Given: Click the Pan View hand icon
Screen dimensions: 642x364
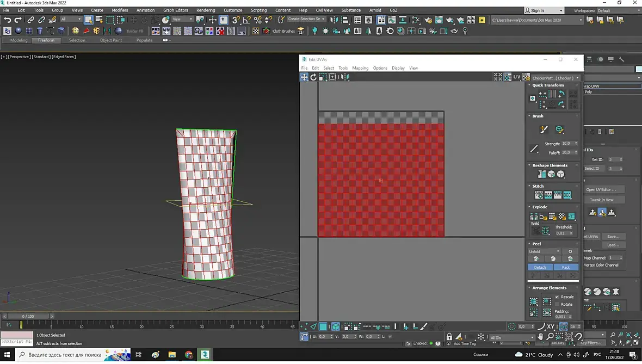Looking at the screenshot, I should [540, 337].
